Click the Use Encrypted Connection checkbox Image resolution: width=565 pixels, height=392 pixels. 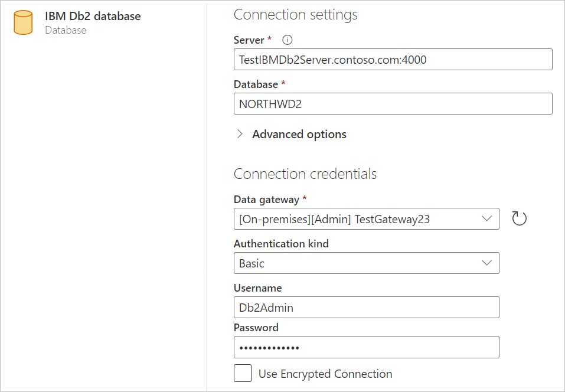click(x=243, y=373)
